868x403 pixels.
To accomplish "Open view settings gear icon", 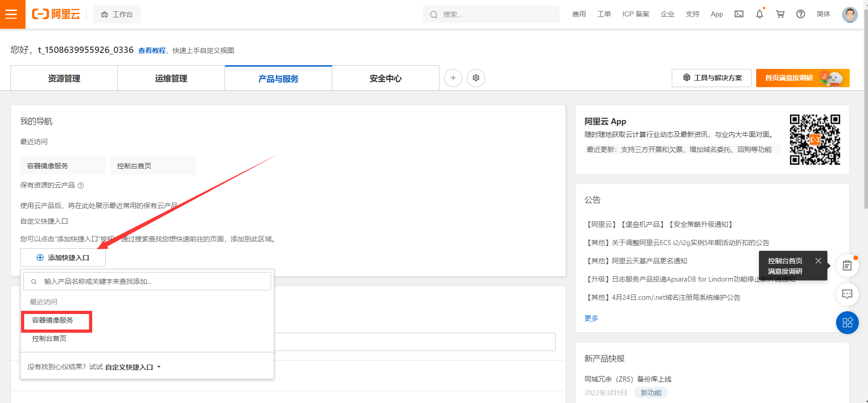I will point(476,78).
